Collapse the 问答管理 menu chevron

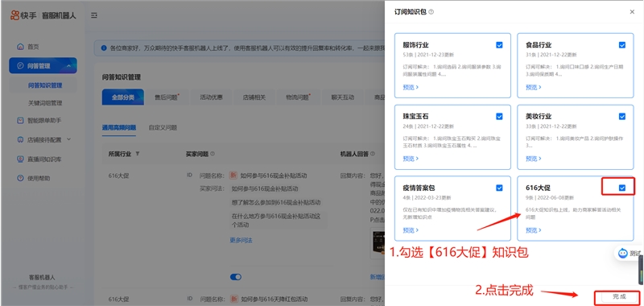(x=68, y=66)
